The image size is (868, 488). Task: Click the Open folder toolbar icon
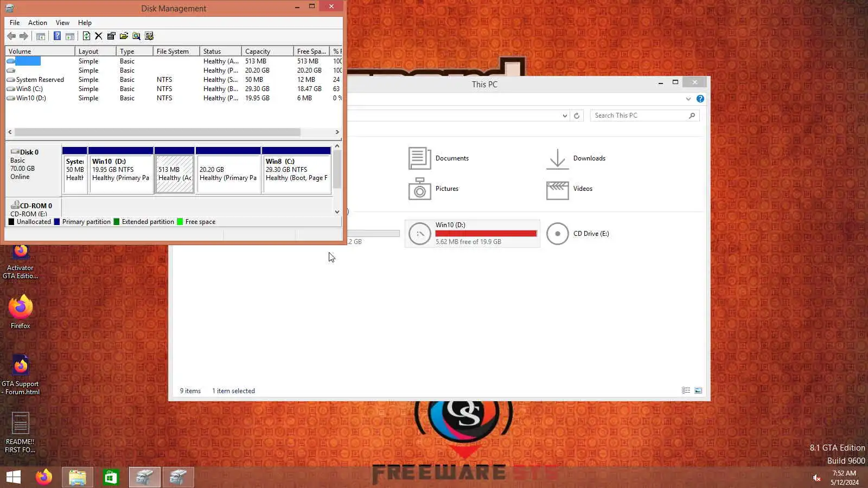tap(124, 36)
